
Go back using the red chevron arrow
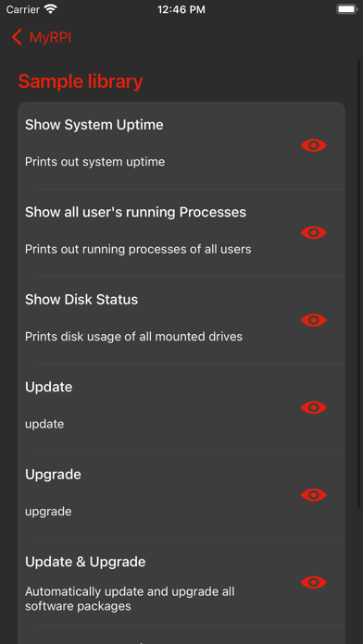pyautogui.click(x=17, y=37)
